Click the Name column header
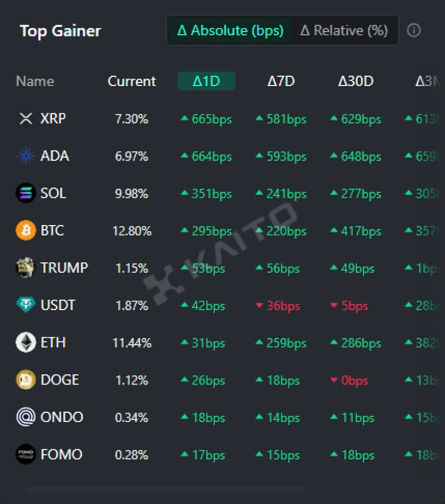Viewport: 445px width, 504px height. click(34, 81)
